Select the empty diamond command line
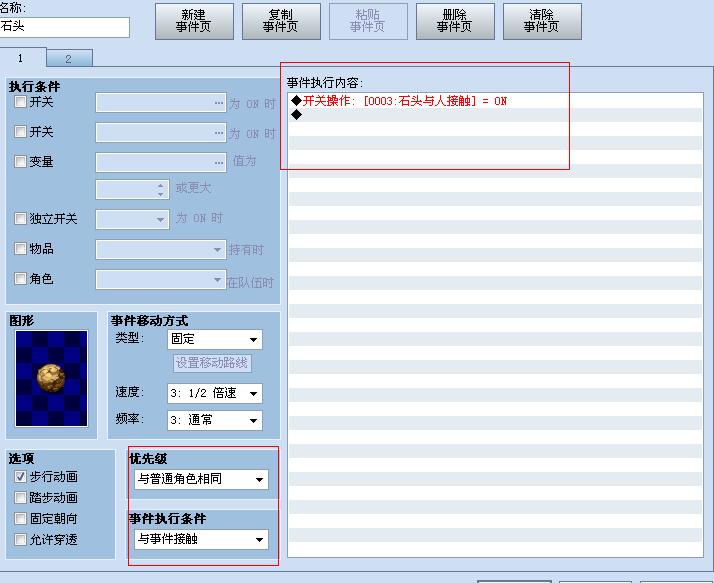Screen dimensions: 714x583 coord(495,115)
